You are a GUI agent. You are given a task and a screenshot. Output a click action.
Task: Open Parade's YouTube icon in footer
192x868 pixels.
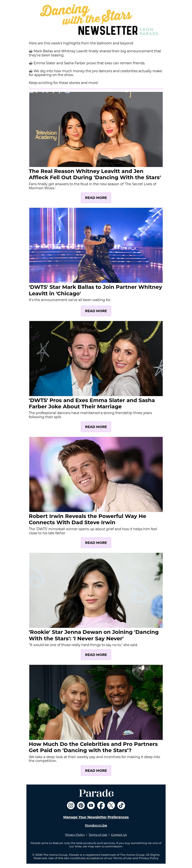point(91,805)
